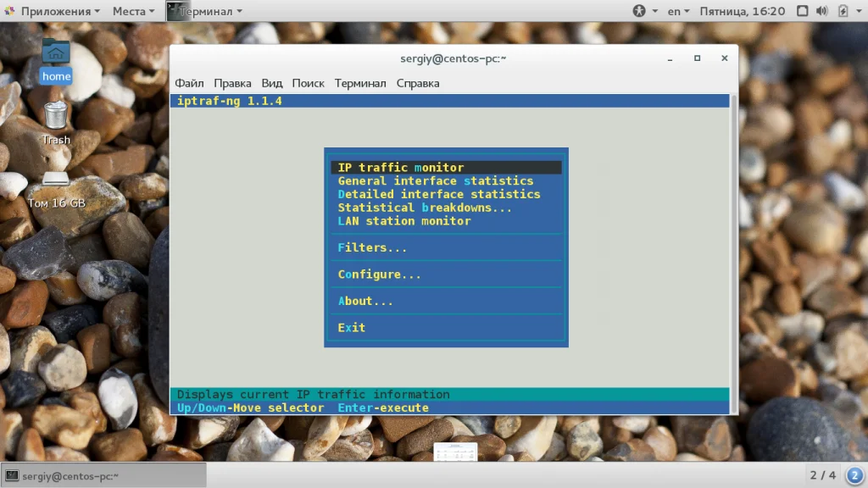Open the home folder desktop icon
Screen dimensions: 868x488
pyautogui.click(x=55, y=60)
